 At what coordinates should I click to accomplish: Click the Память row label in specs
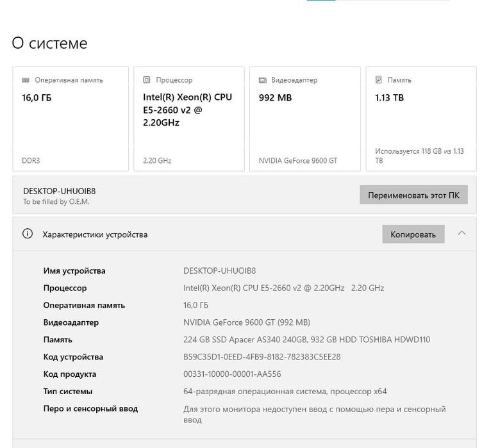58,340
